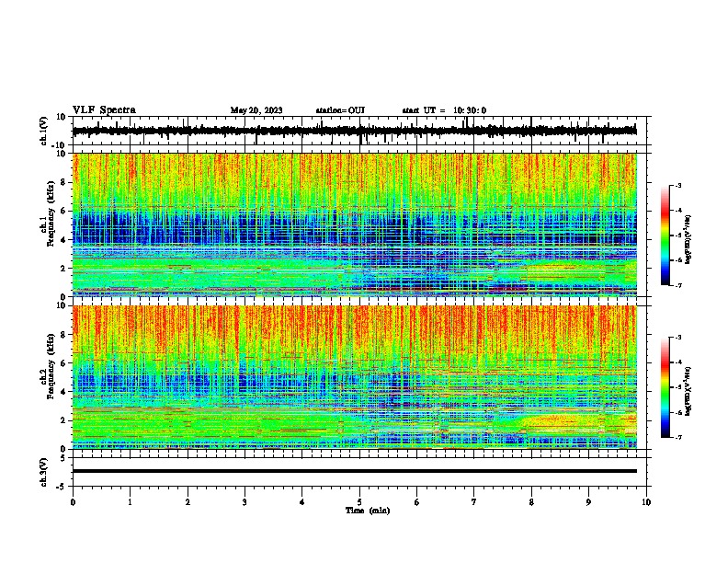Click the ch.3 flat black trace
This screenshot has height=563, width=728.
[x=355, y=471]
